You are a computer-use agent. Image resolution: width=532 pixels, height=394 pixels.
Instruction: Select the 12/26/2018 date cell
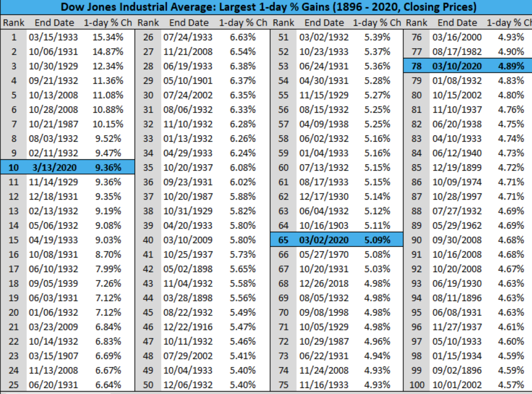(x=324, y=283)
